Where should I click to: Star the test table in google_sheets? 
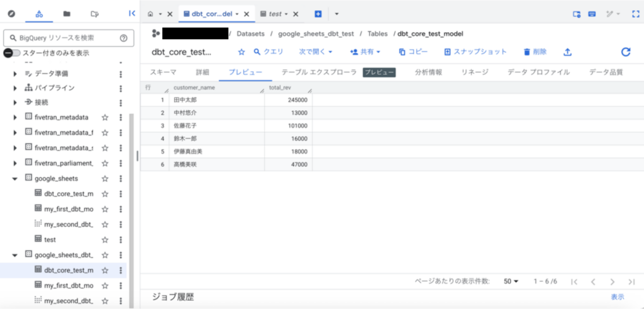(105, 240)
